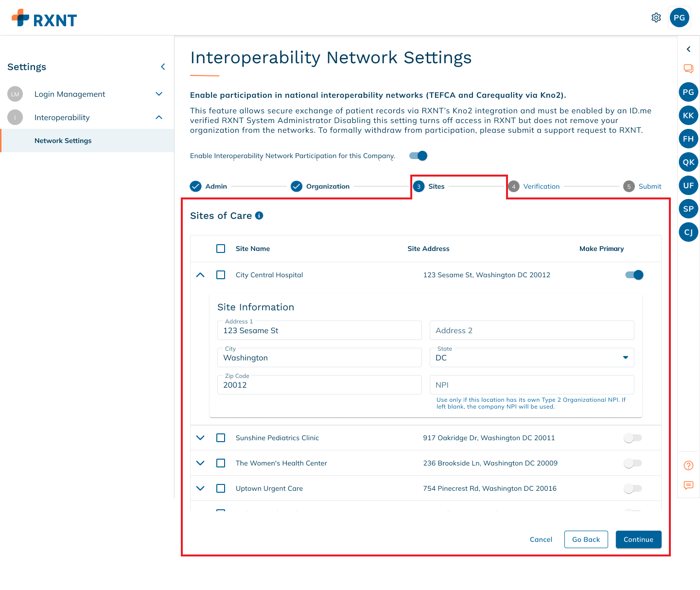
Task: Collapse the City Central Hospital row
Action: coord(200,275)
